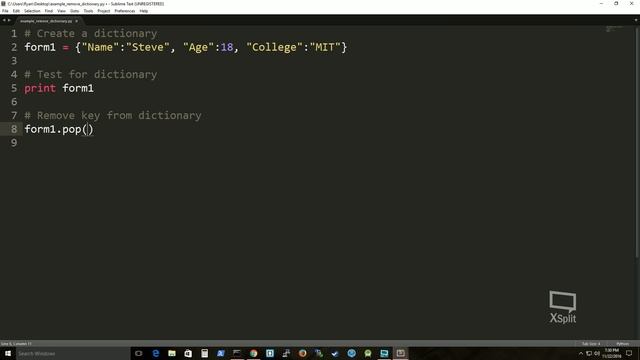Open the Find menu
Screen dimensions: 640x360
point(49,11)
